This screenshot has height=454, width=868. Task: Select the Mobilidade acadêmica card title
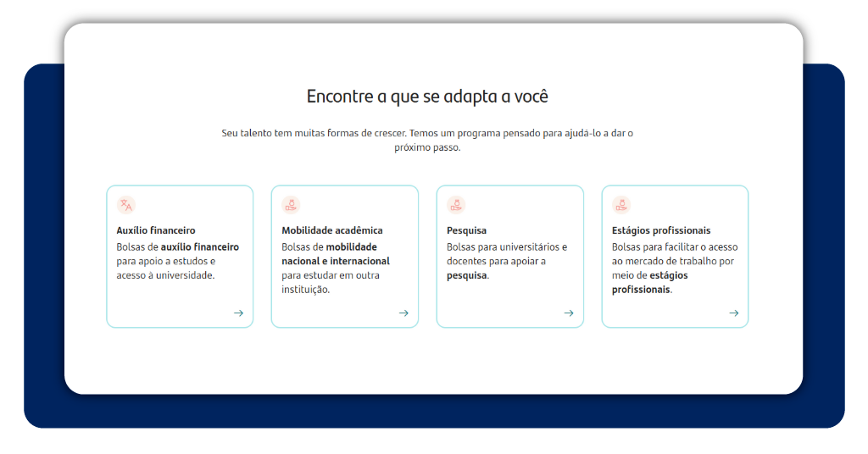point(332,230)
